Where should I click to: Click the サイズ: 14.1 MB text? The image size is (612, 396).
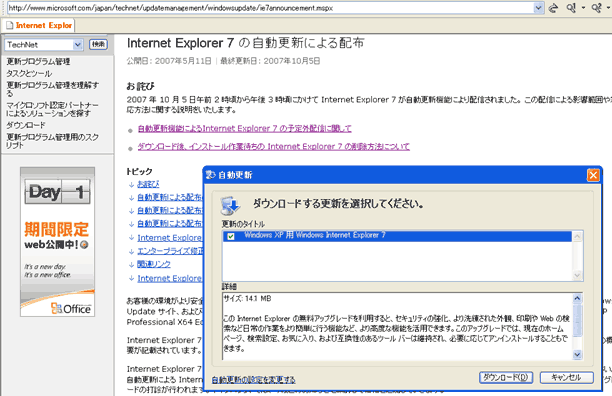[x=247, y=298]
